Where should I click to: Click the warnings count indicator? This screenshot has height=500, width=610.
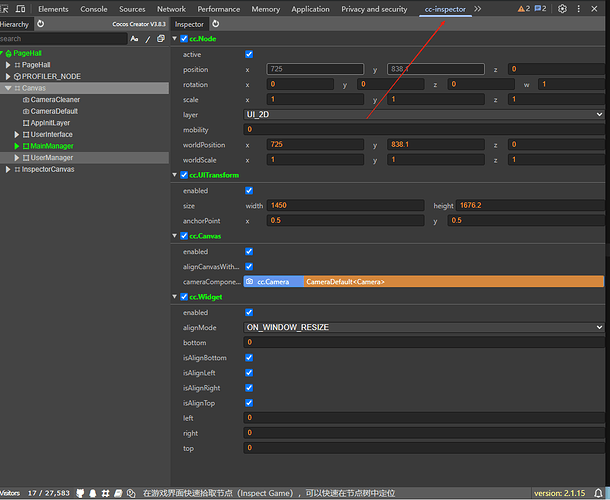[x=524, y=9]
